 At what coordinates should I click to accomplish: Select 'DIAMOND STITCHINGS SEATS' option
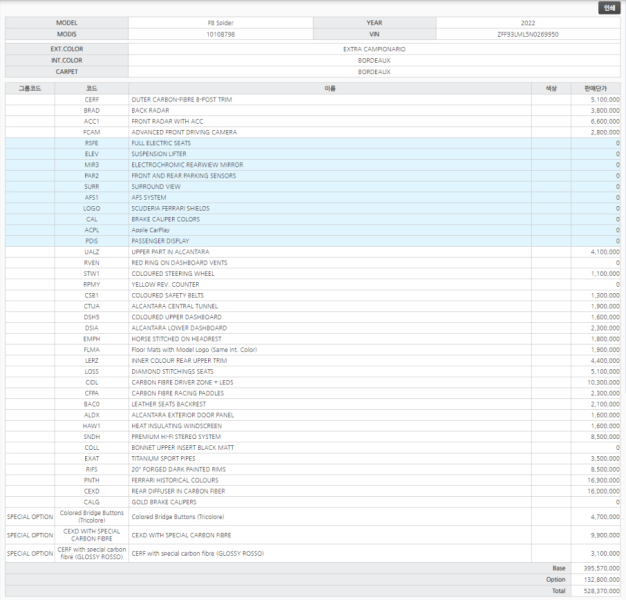(x=172, y=372)
